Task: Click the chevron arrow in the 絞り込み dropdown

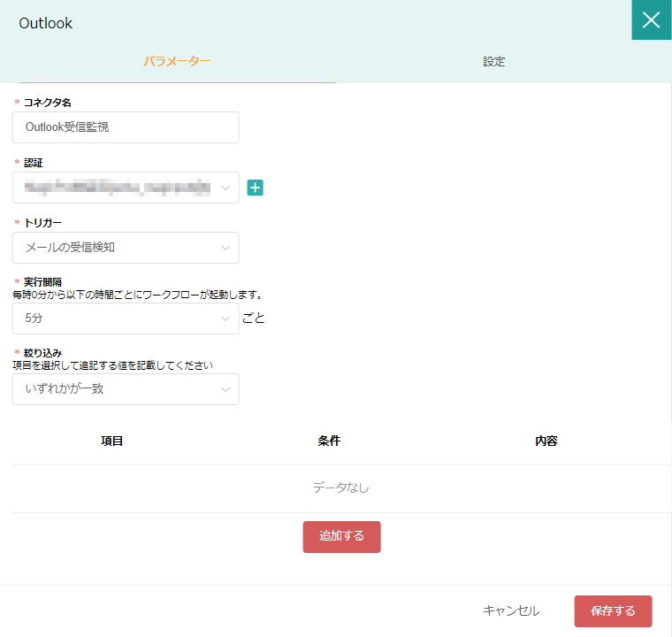Action: (225, 389)
